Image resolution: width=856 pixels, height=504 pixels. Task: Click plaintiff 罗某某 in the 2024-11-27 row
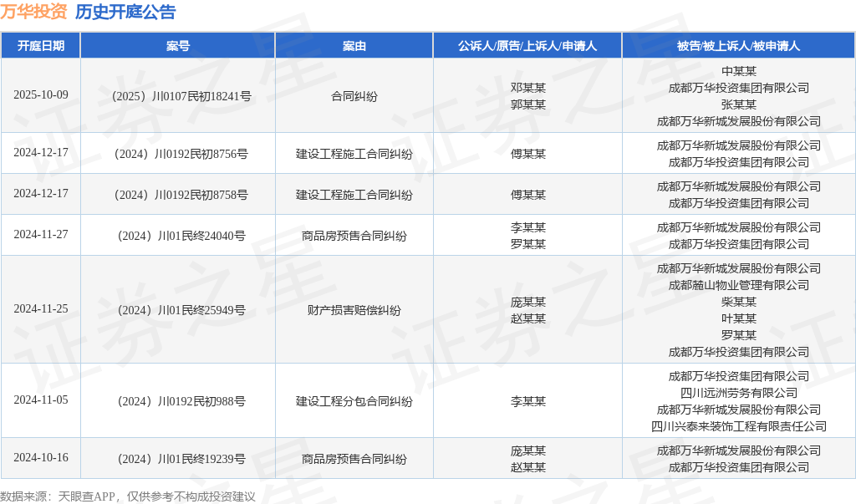coord(528,244)
